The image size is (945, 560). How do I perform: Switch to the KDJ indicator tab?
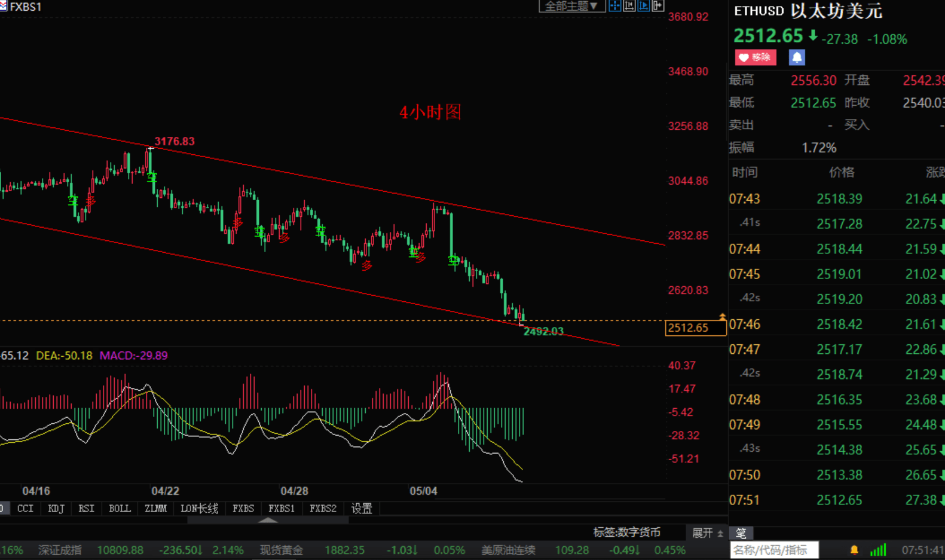56,509
